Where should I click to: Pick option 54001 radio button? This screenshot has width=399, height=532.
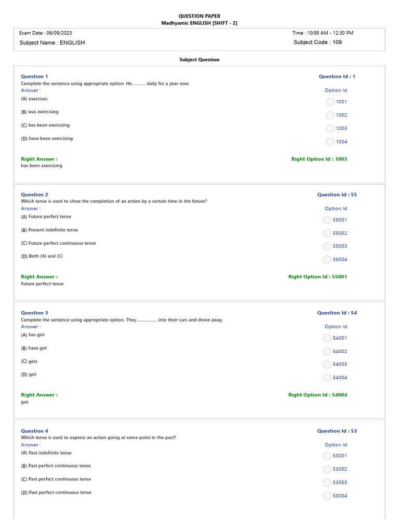point(327,338)
